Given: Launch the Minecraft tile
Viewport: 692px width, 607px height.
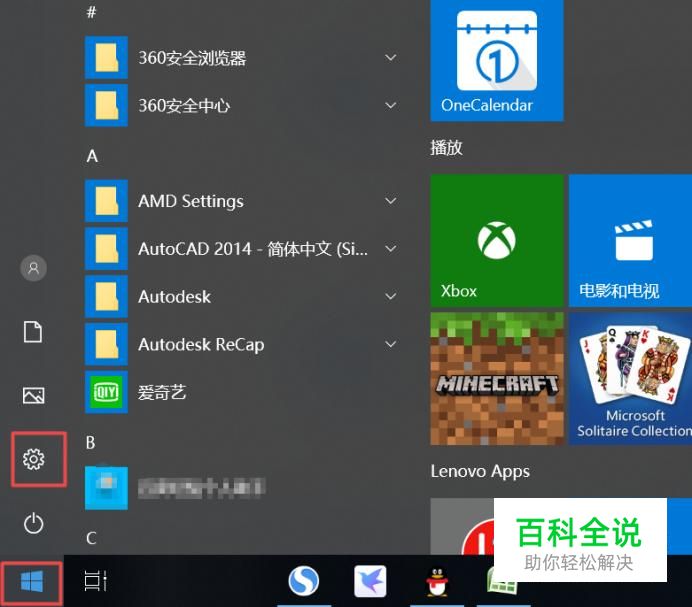Looking at the screenshot, I should [x=497, y=379].
